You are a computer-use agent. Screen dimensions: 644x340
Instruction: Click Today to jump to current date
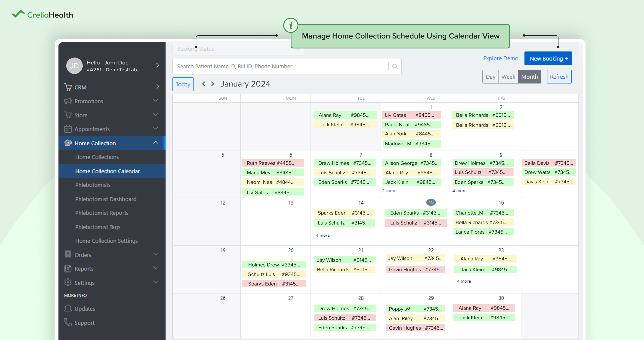point(183,84)
